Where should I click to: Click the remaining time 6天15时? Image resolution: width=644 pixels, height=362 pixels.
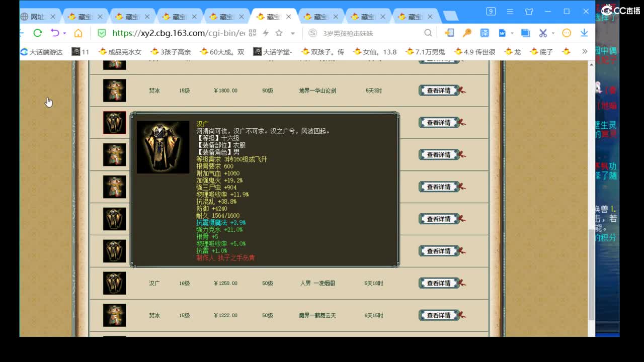(374, 315)
